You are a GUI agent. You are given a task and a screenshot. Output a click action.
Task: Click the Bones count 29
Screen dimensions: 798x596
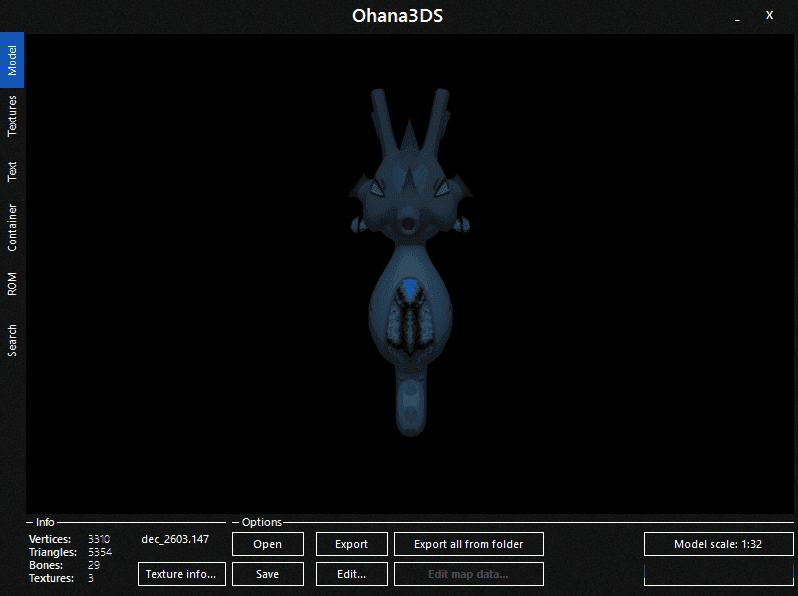[x=94, y=565]
